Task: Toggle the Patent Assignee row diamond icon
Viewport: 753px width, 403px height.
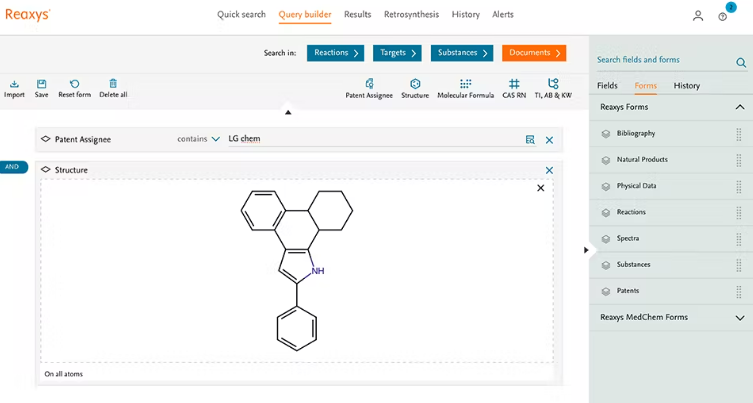Action: [x=46, y=139]
